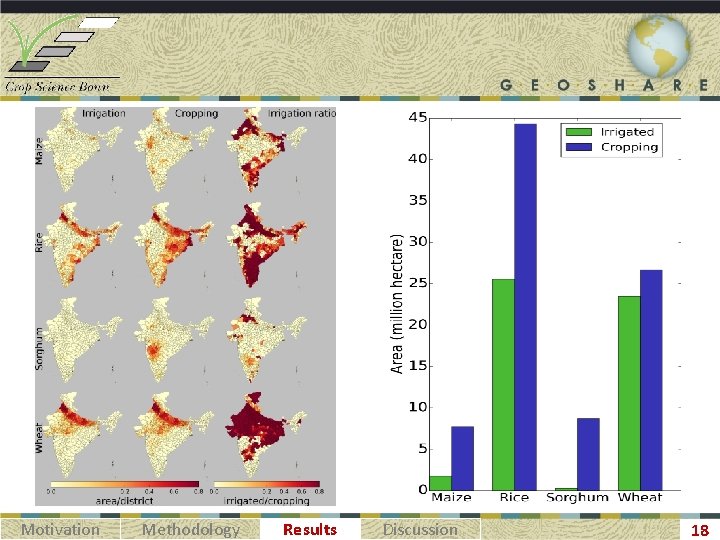Click the 'Wheat' row label beside maps

[x=39, y=439]
